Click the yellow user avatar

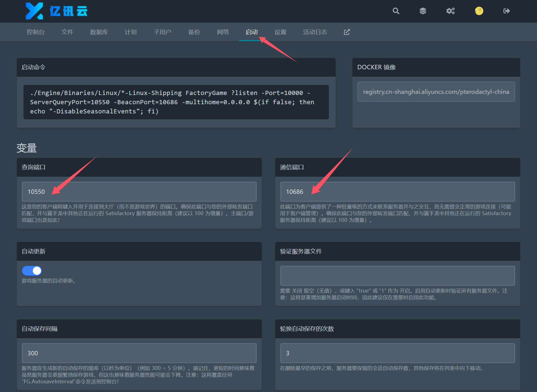(479, 11)
